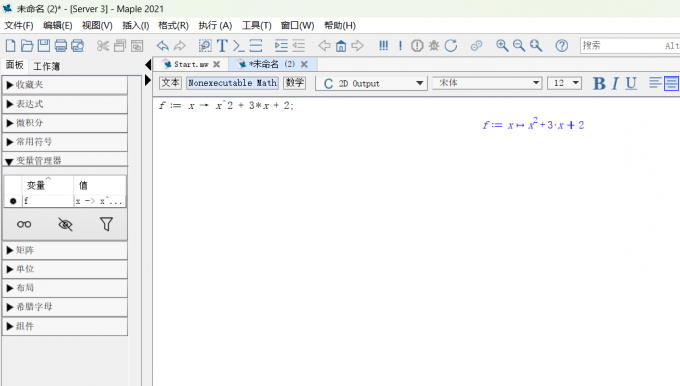
Task: Insert Maple prompt with the >_ icon
Action: [239, 46]
